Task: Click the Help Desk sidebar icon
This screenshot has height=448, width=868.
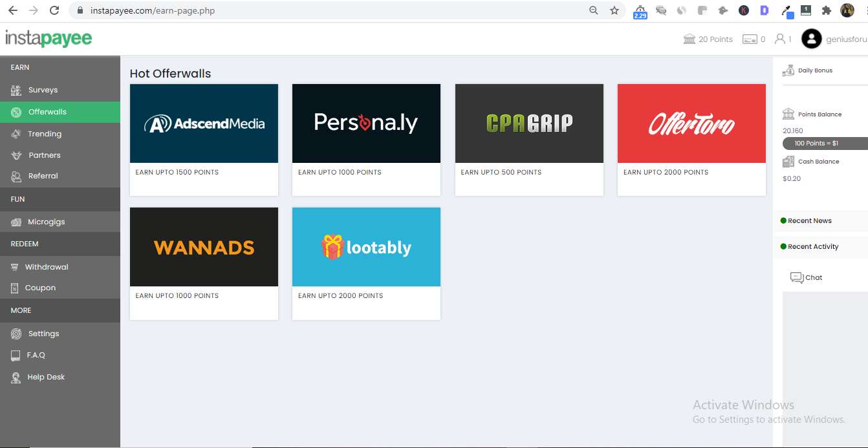Action: tap(16, 377)
